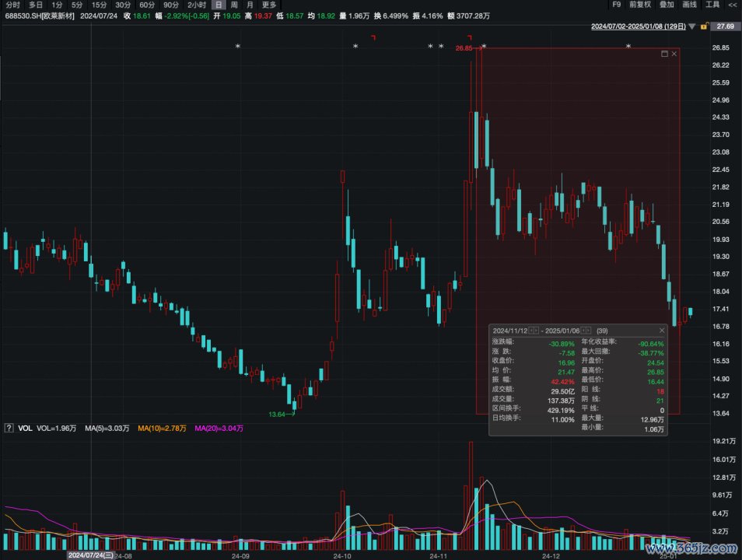Screen dimensions: 742x560
Task: Click the 额 3707.28万 turnover readout
Action: click(468, 16)
